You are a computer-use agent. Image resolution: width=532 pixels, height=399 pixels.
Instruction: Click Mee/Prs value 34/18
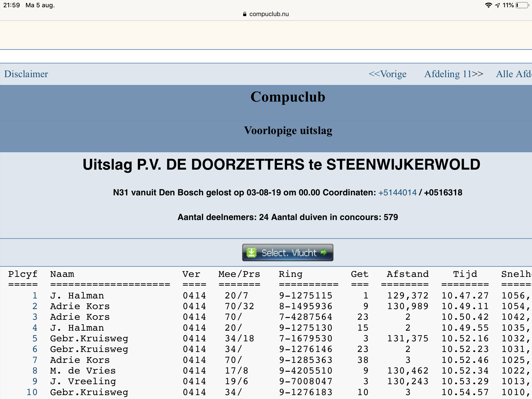click(x=240, y=338)
